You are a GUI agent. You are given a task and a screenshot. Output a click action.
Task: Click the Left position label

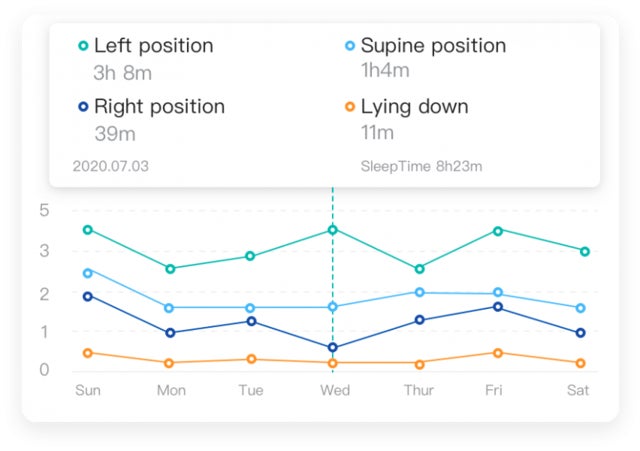click(x=153, y=46)
